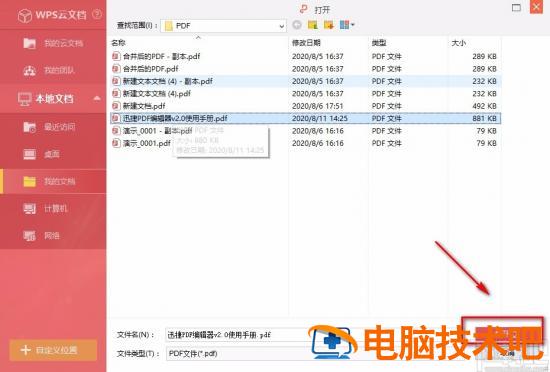Expand the 查找范围 PDF folder dropdown

281,26
